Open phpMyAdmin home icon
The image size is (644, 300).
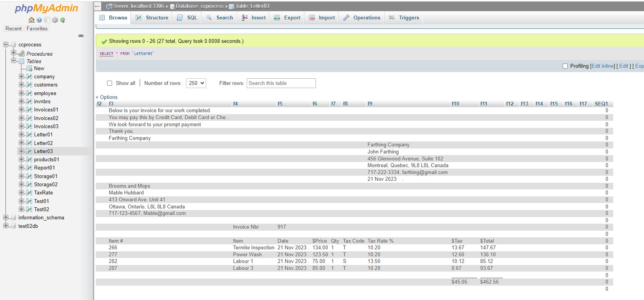32,20
